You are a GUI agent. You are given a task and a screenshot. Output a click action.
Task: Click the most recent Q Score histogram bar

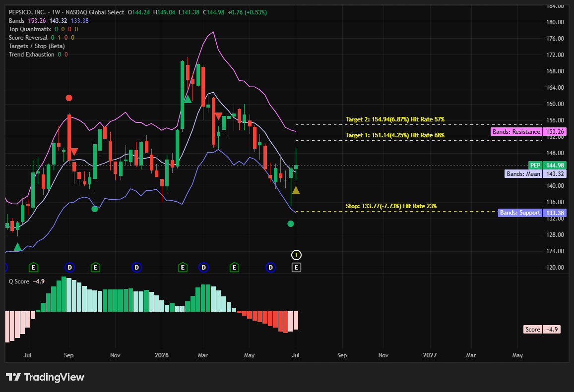296,320
